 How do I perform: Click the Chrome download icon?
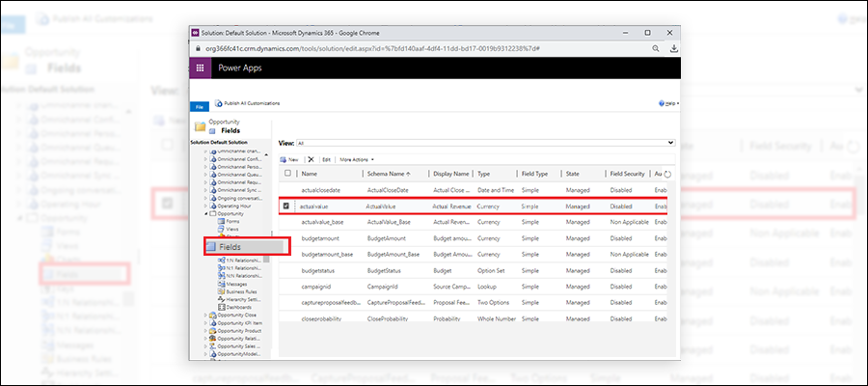(x=674, y=48)
